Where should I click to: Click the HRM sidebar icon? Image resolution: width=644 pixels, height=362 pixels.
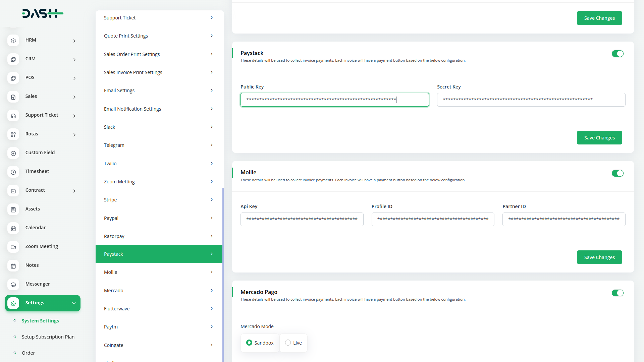point(14,41)
